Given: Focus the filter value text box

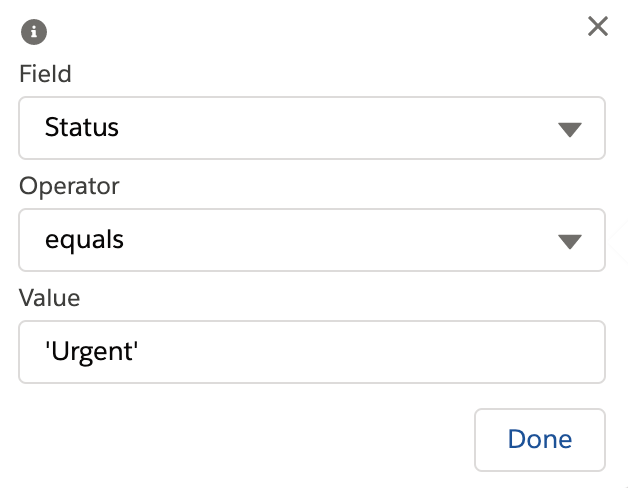Looking at the screenshot, I should click(x=311, y=352).
